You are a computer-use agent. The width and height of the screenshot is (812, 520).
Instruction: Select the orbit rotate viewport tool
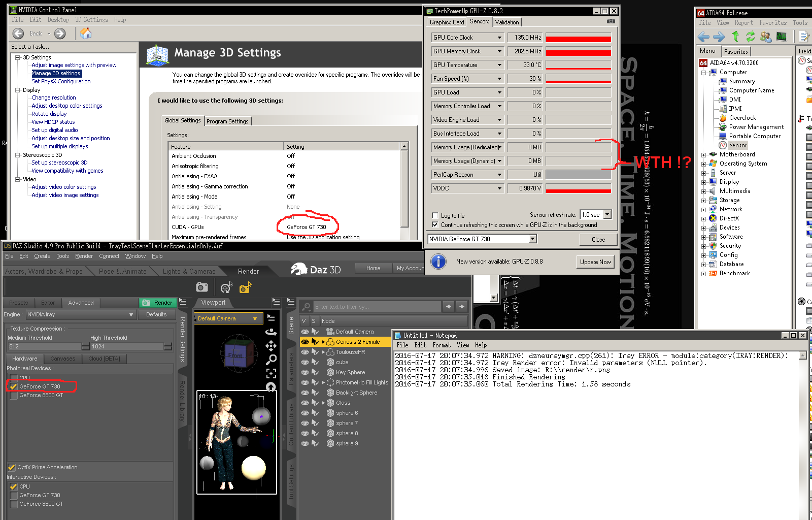tap(271, 332)
